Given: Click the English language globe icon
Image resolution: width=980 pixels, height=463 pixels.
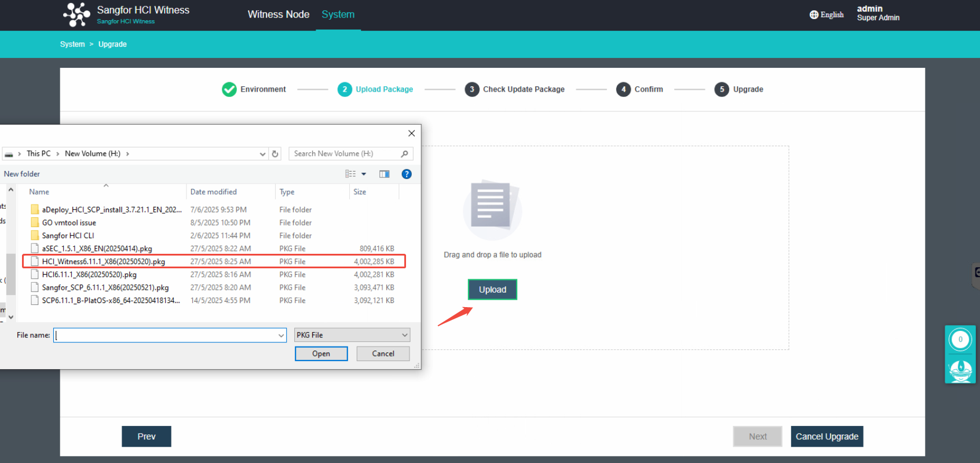Looking at the screenshot, I should pos(814,14).
